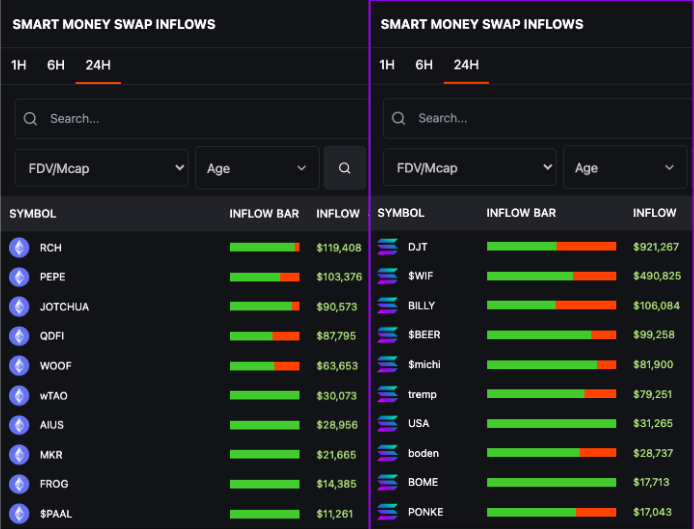The width and height of the screenshot is (694, 529).
Task: Click the $87,795 inflow value
Action: pyautogui.click(x=336, y=336)
